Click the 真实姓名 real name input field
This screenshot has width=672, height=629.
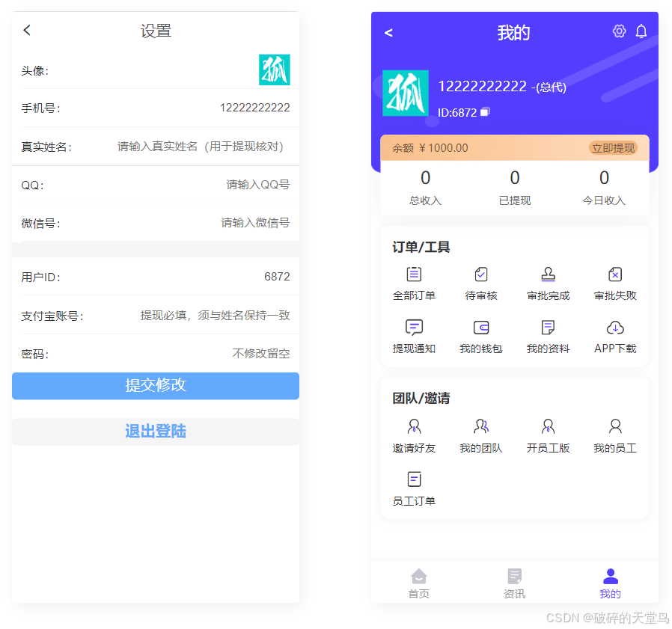pos(201,147)
